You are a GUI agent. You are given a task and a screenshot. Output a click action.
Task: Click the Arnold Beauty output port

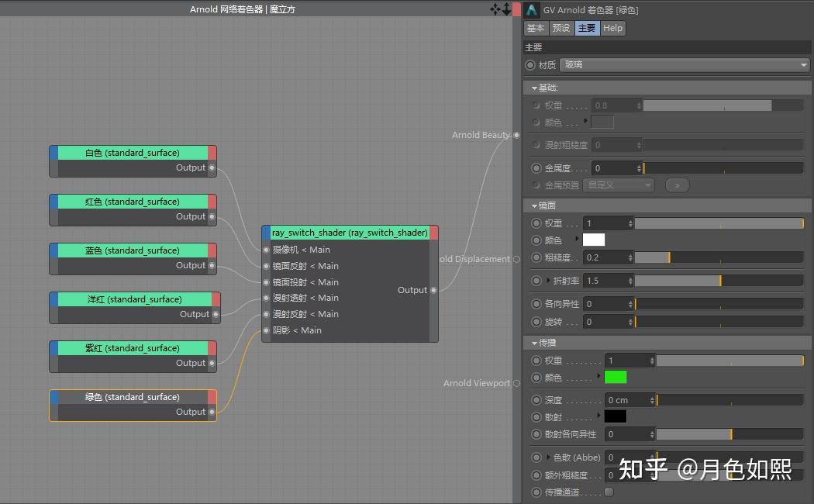point(516,135)
